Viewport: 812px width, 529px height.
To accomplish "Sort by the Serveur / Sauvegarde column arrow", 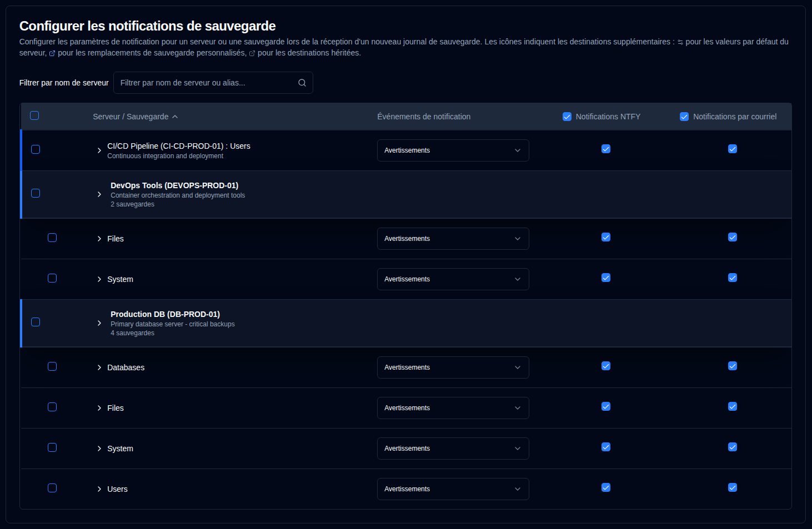I will (x=175, y=117).
